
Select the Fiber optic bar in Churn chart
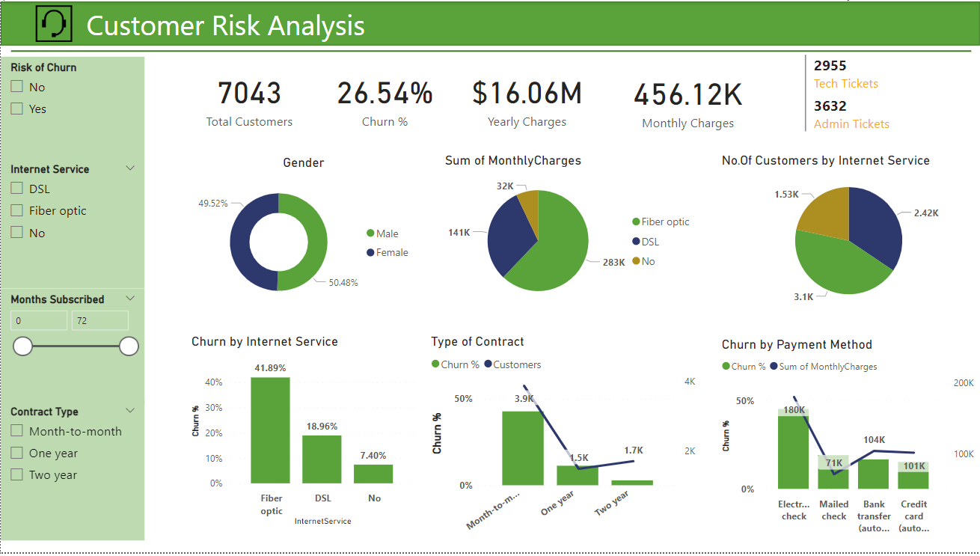[271, 430]
